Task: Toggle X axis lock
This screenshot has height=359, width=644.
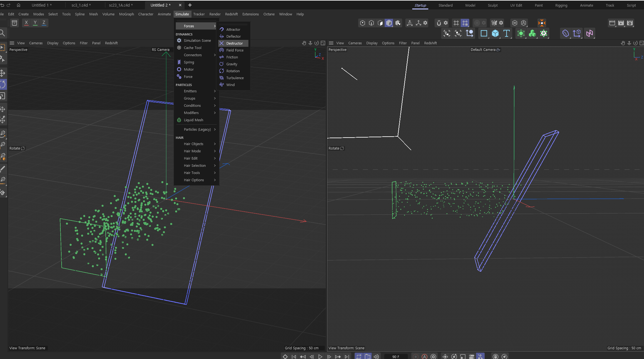Action: pos(26,23)
